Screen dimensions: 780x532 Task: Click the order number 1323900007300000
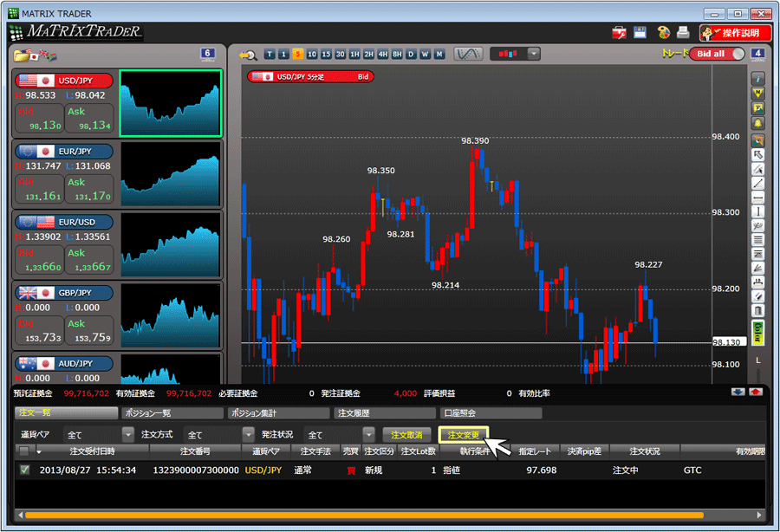tap(196, 470)
